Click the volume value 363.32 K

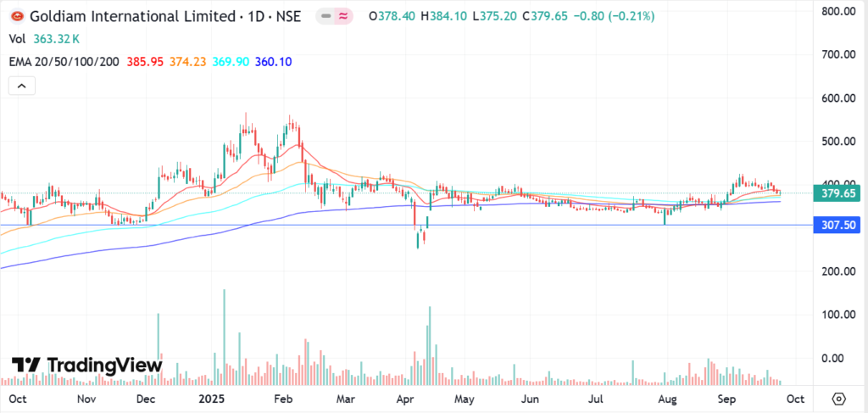pyautogui.click(x=58, y=39)
